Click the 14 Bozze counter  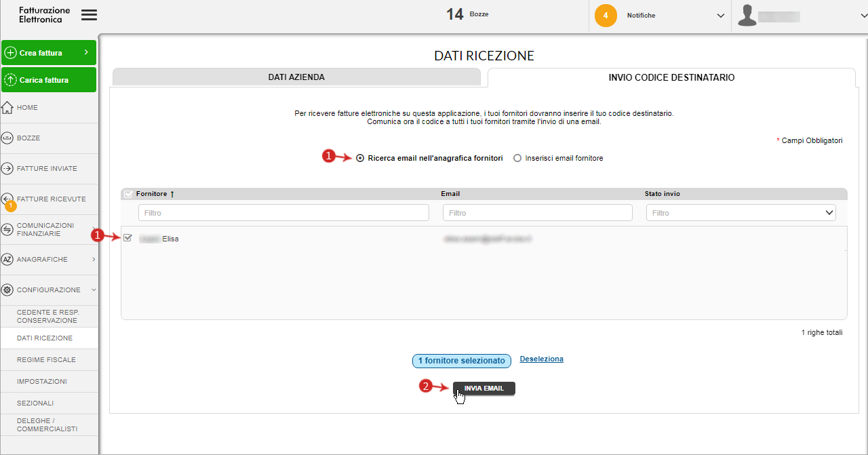(467, 14)
